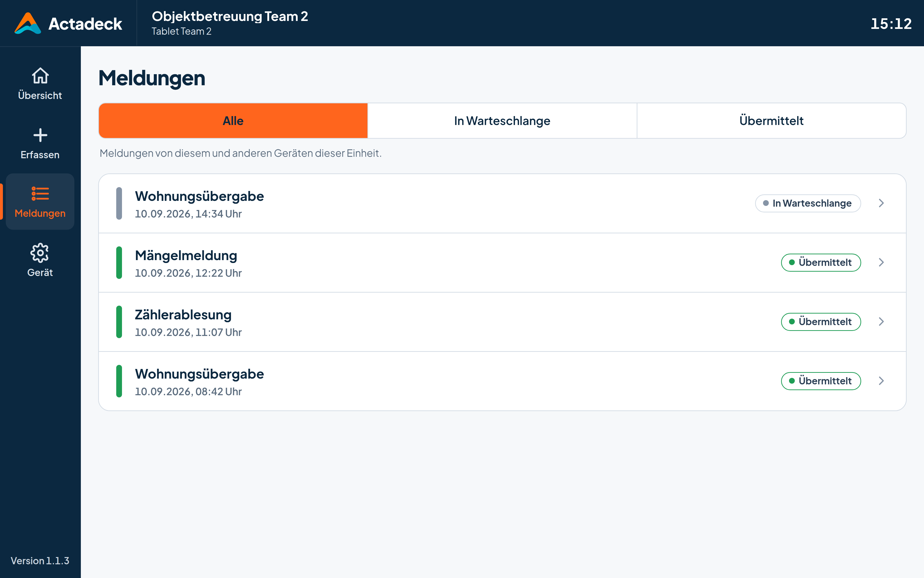The image size is (924, 578).
Task: Click Übermittelt badge on Mängelmeldung row
Action: (821, 263)
